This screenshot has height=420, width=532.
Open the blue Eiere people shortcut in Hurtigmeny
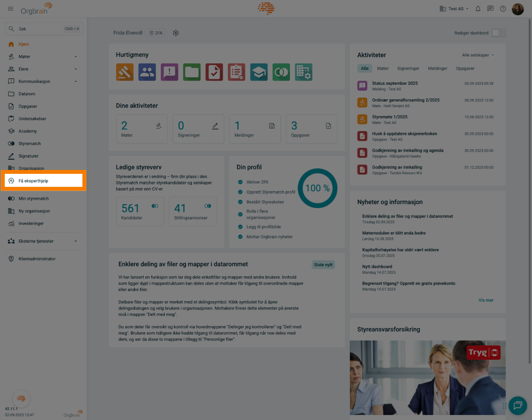pos(147,72)
